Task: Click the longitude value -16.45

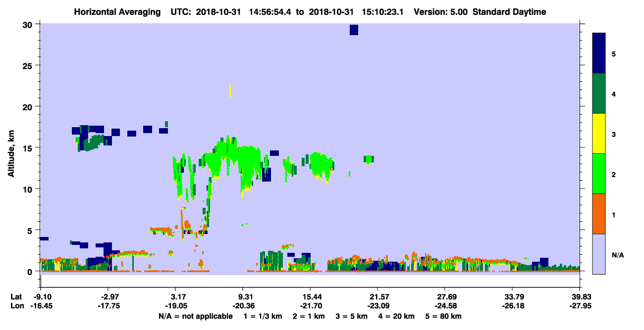Action: (x=41, y=306)
